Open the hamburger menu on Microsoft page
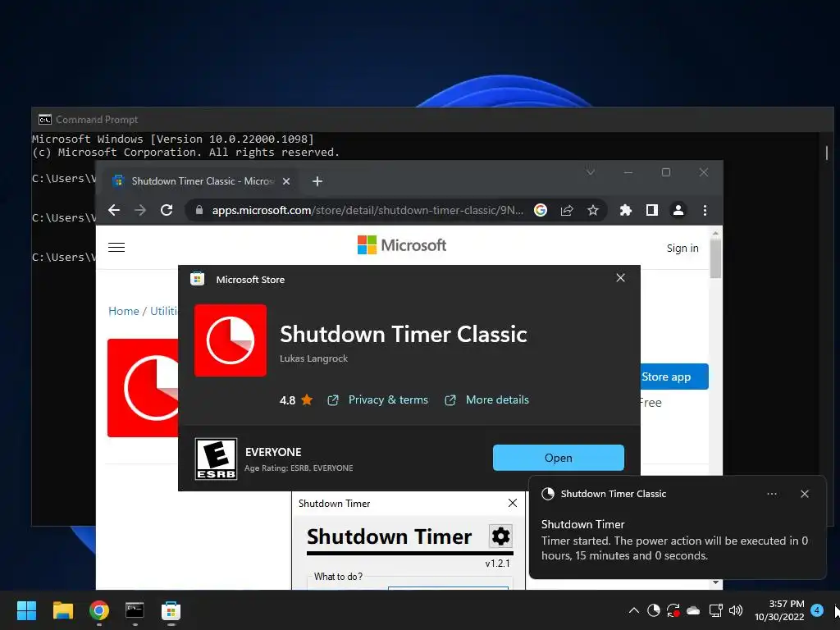Screen dimensions: 840x630 pyautogui.click(x=116, y=247)
